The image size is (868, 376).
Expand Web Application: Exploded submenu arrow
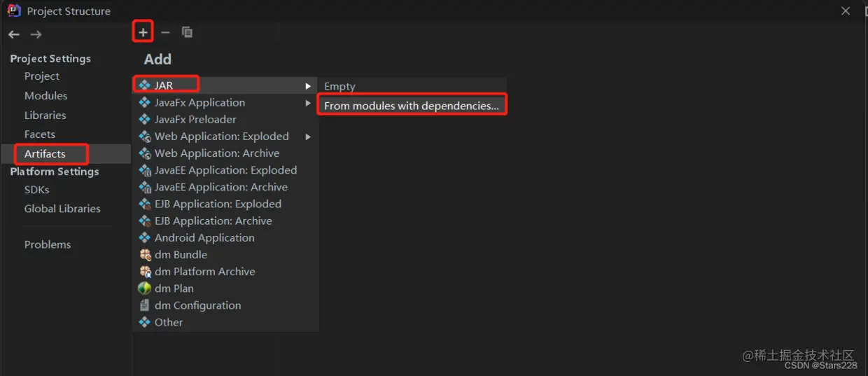(308, 137)
